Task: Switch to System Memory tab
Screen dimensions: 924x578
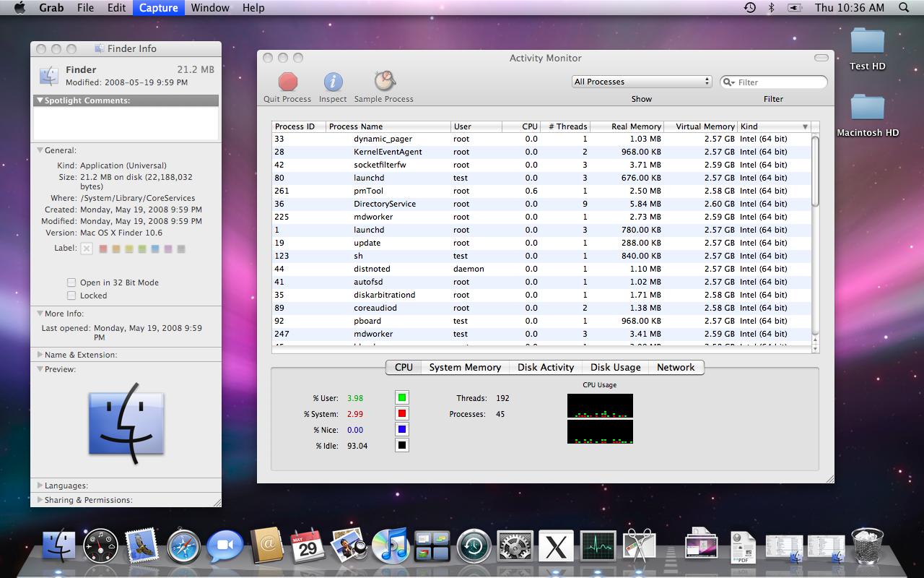Action: pos(465,367)
